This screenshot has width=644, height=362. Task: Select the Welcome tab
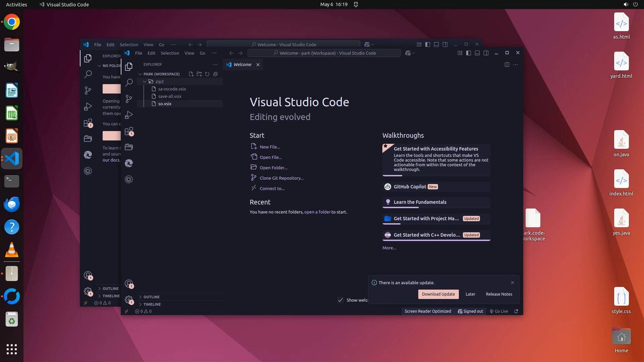coord(242,65)
